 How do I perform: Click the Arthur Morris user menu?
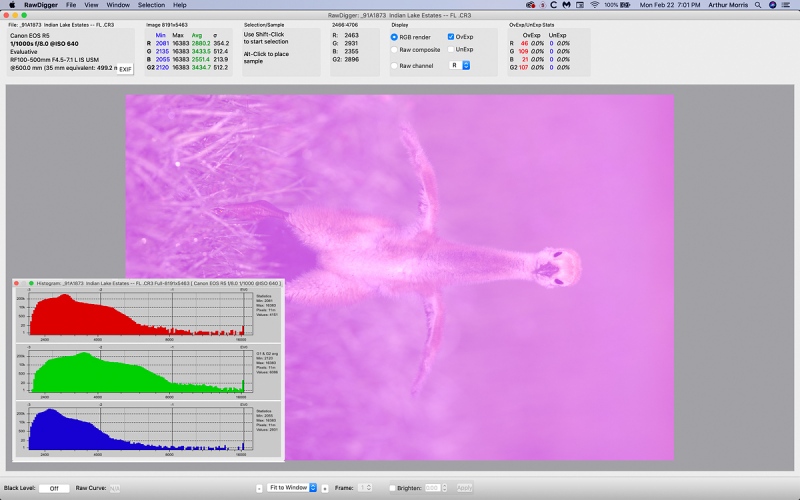(x=728, y=5)
